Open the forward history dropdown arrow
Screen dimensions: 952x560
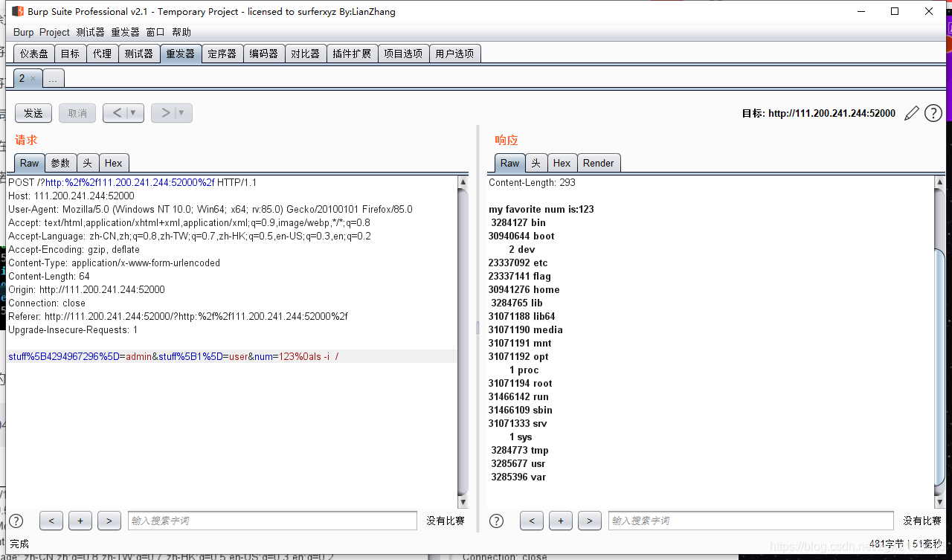tap(183, 113)
